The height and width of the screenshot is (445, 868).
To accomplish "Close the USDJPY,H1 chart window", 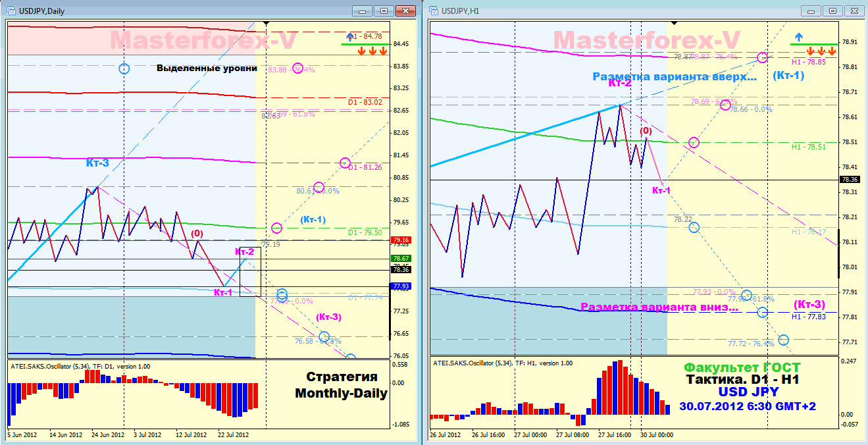I will [x=855, y=11].
